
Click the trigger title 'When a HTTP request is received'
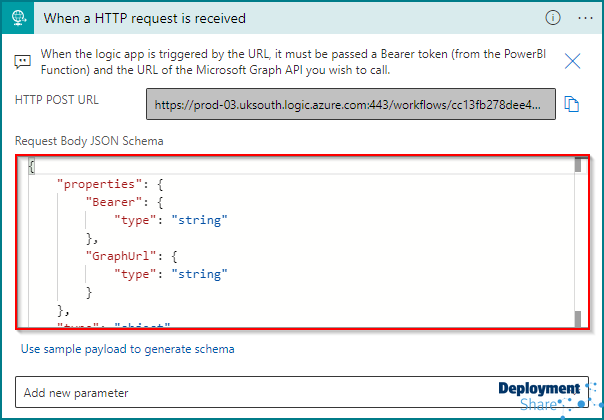click(x=144, y=18)
